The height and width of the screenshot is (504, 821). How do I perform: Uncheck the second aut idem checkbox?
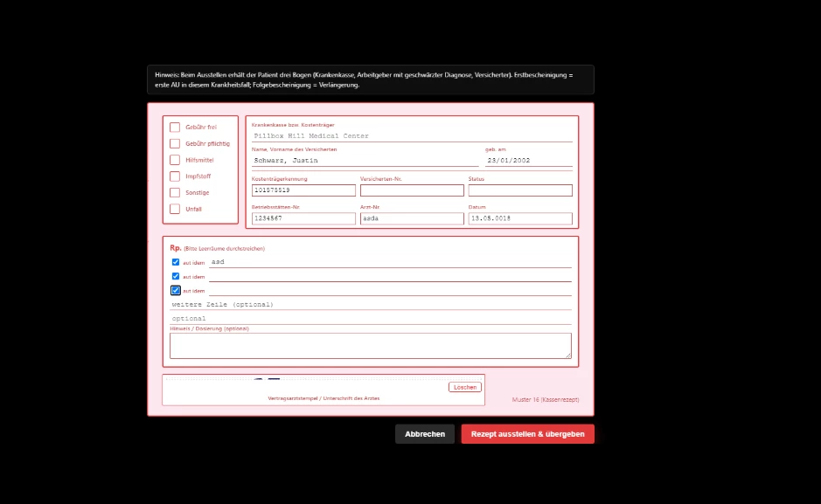[x=176, y=276]
